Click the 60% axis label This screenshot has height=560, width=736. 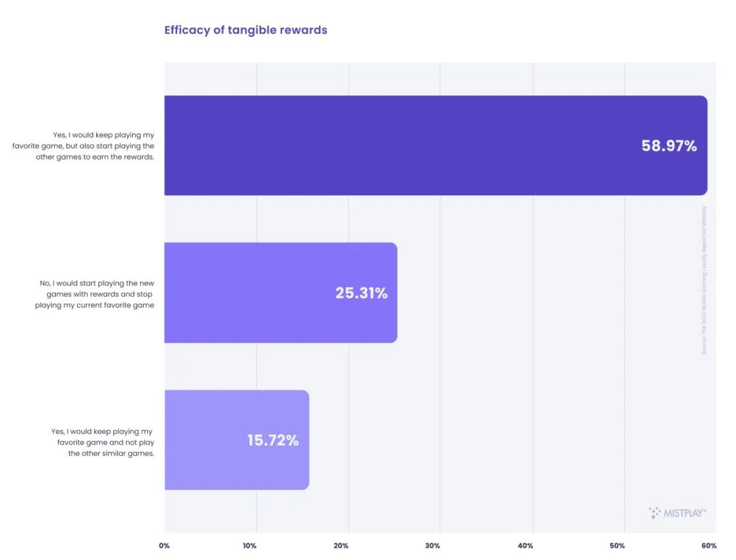pos(709,546)
